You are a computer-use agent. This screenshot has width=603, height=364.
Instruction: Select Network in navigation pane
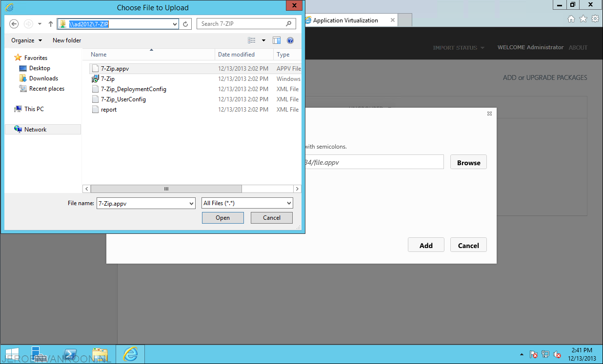[43, 130]
